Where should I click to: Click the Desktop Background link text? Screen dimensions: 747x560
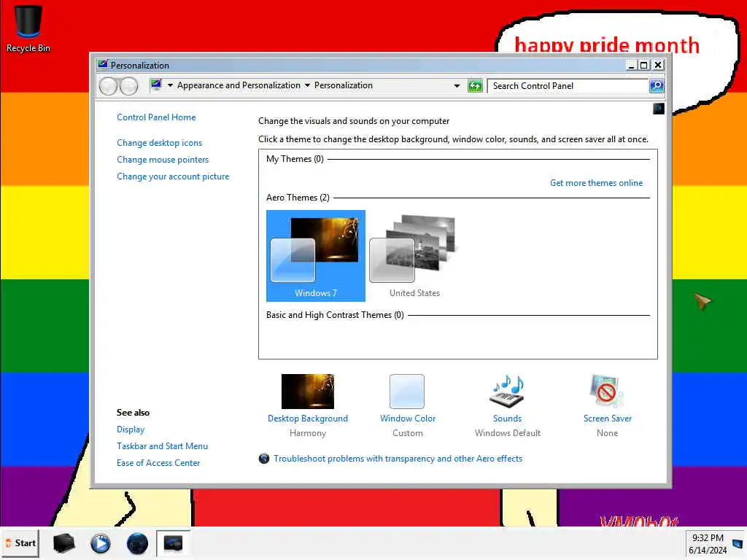308,419
